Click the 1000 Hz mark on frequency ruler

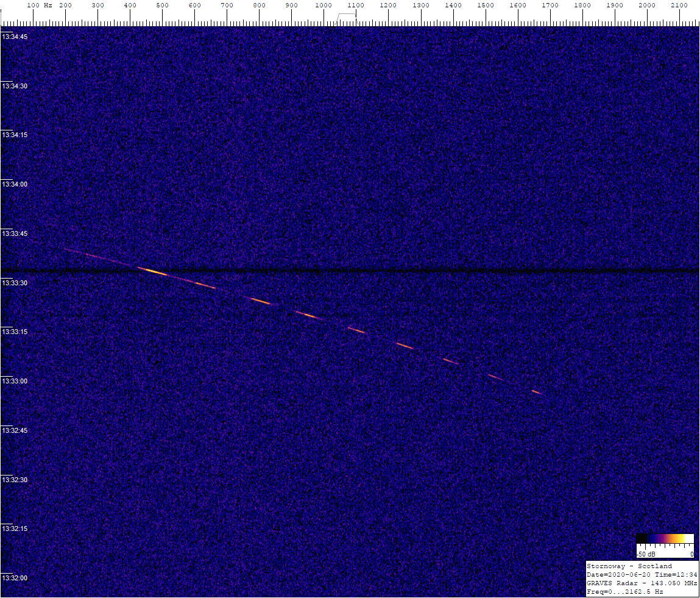[x=323, y=5]
